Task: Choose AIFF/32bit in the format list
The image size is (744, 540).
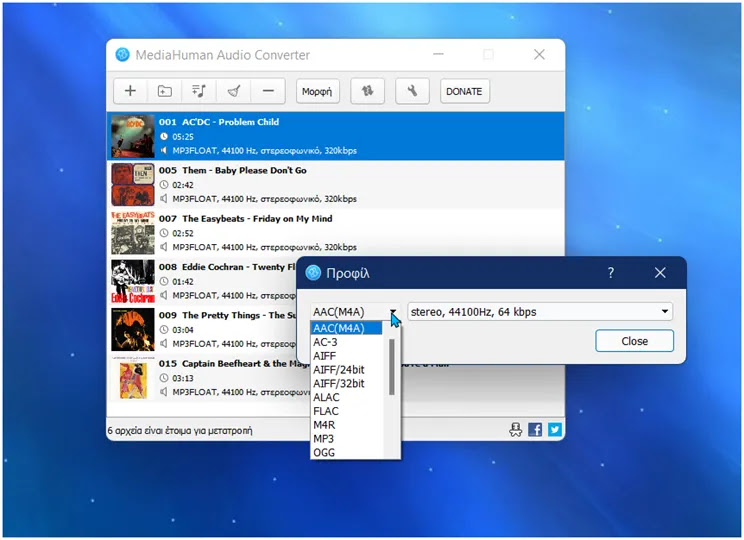Action: 346,383
